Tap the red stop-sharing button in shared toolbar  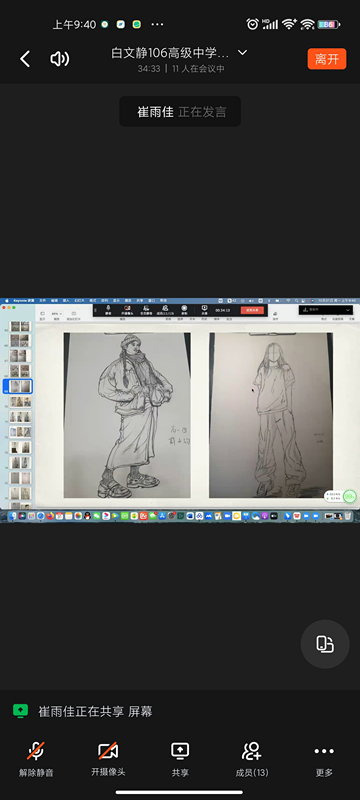click(252, 310)
